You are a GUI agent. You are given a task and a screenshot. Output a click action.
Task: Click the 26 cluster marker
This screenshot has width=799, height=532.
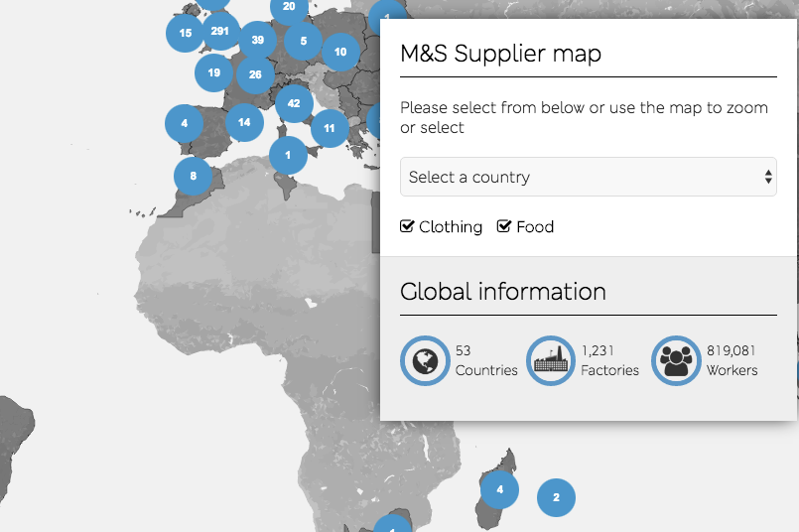click(x=255, y=74)
